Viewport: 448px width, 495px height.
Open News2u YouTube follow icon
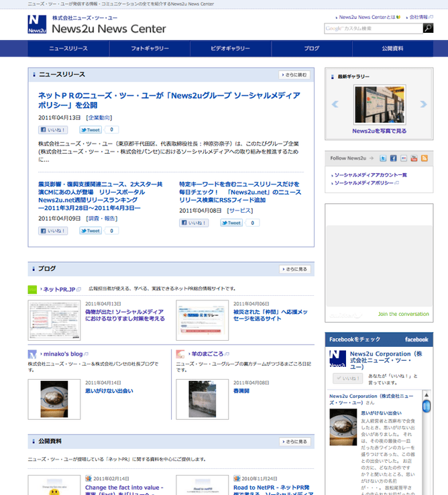(x=414, y=158)
